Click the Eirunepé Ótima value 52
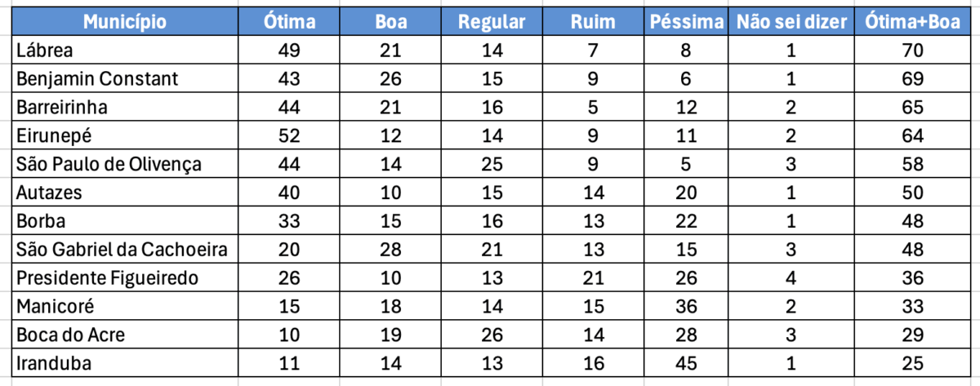The image size is (980, 386). click(x=289, y=135)
